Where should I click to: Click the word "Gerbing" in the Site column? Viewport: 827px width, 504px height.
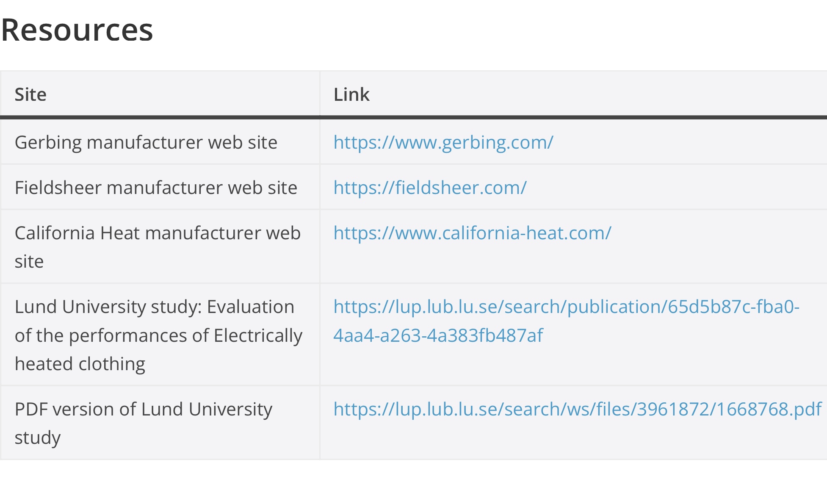48,143
